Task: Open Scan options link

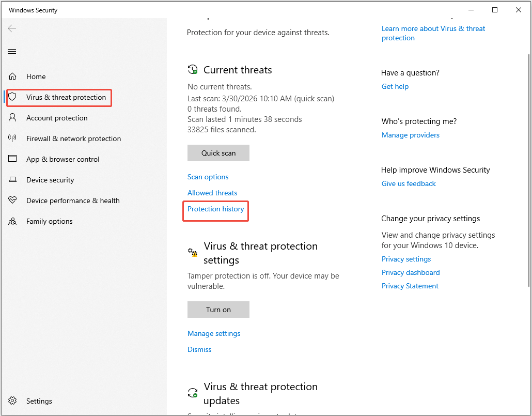Action: [208, 177]
